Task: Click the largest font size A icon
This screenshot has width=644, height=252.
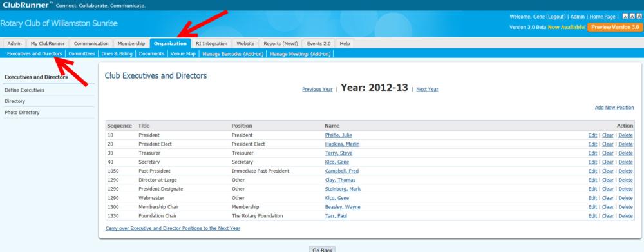Action: [639, 17]
